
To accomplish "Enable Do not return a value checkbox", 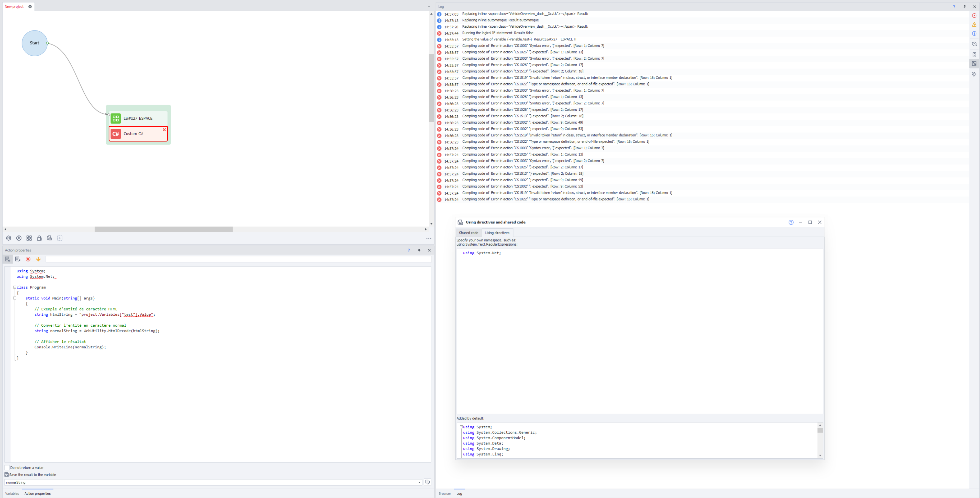I will pyautogui.click(x=7, y=468).
